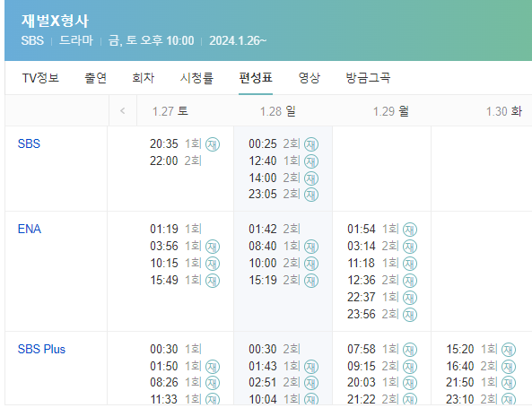
Task: Click rerun badge beside ENA 08:40 1회
Action: 310,247
